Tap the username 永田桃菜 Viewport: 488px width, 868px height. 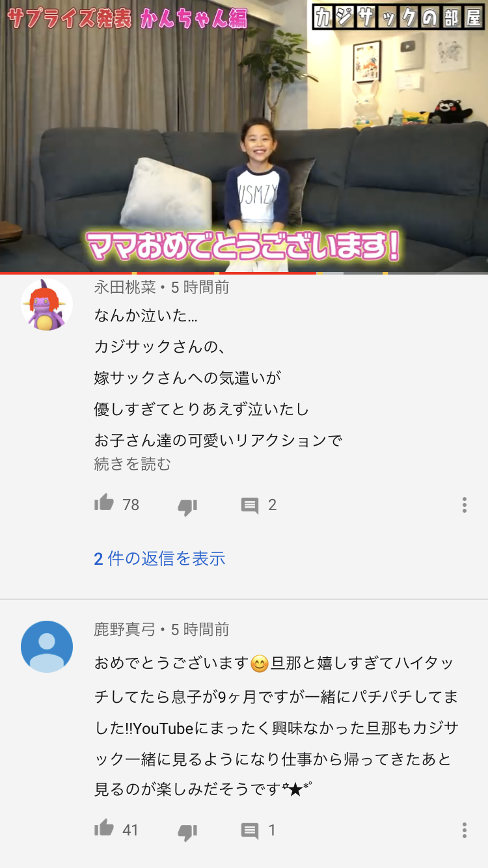click(125, 287)
